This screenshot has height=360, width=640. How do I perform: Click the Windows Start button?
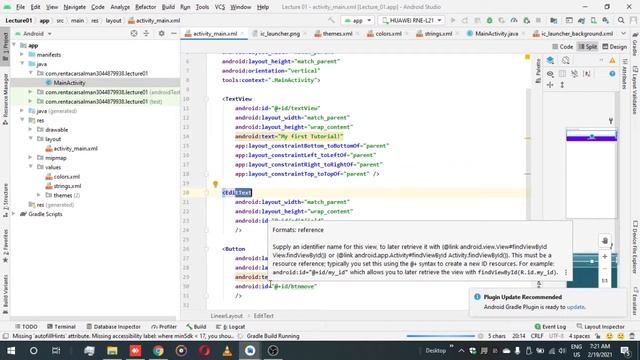click(11, 351)
